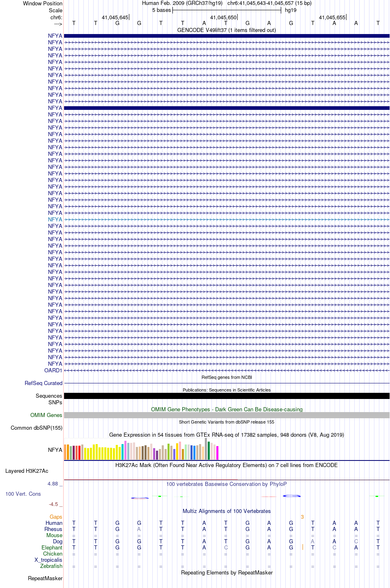Open the 100 Vert. Cons track label
The height and width of the screenshot is (588, 390).
23,494
